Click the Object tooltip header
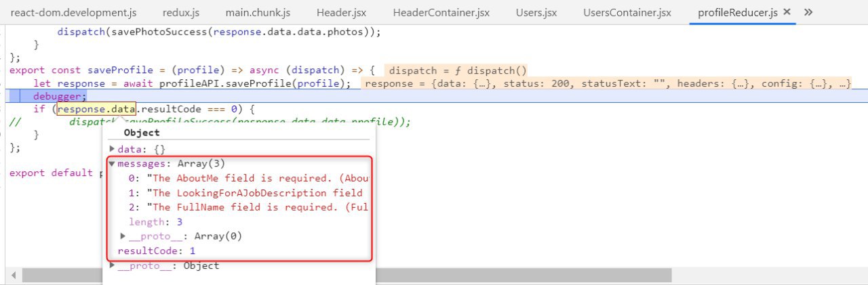 (142, 133)
